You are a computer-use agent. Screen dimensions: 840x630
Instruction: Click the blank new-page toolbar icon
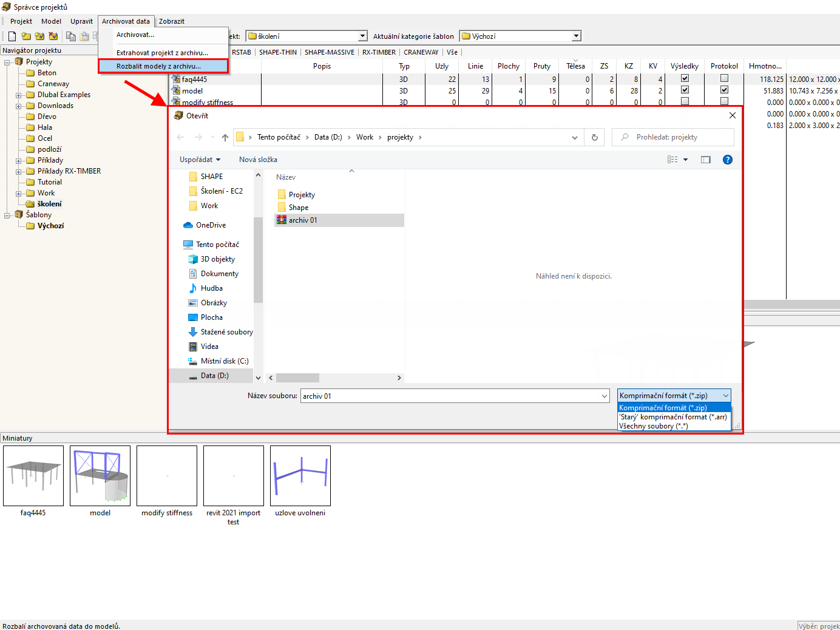[x=12, y=36]
